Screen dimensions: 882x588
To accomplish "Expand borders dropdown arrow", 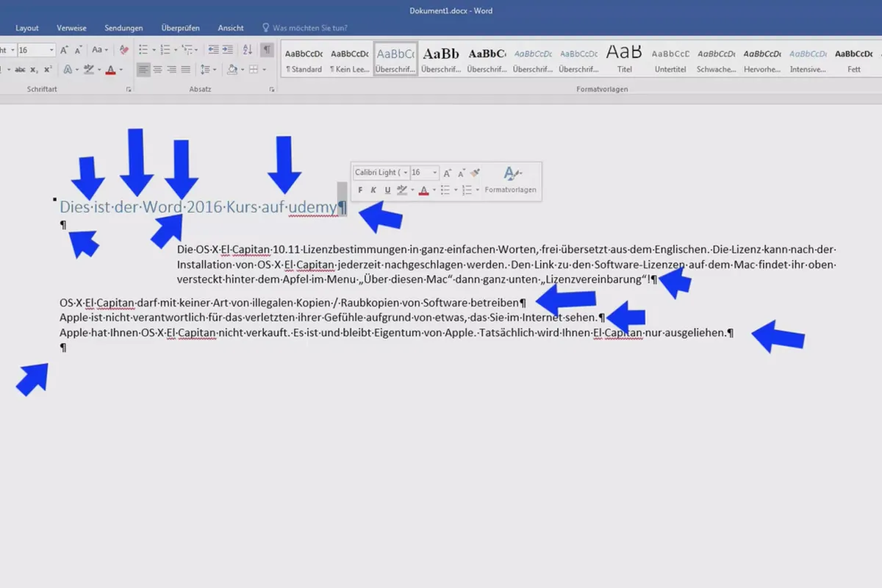I will (x=264, y=69).
